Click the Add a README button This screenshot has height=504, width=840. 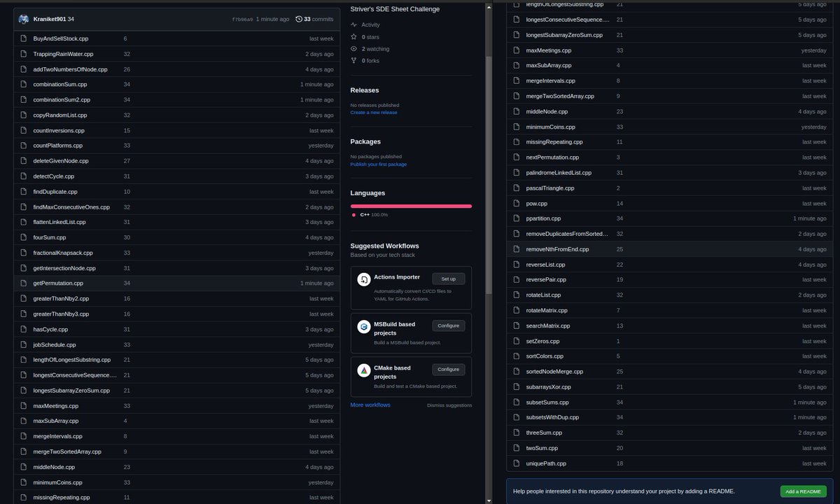pos(803,491)
